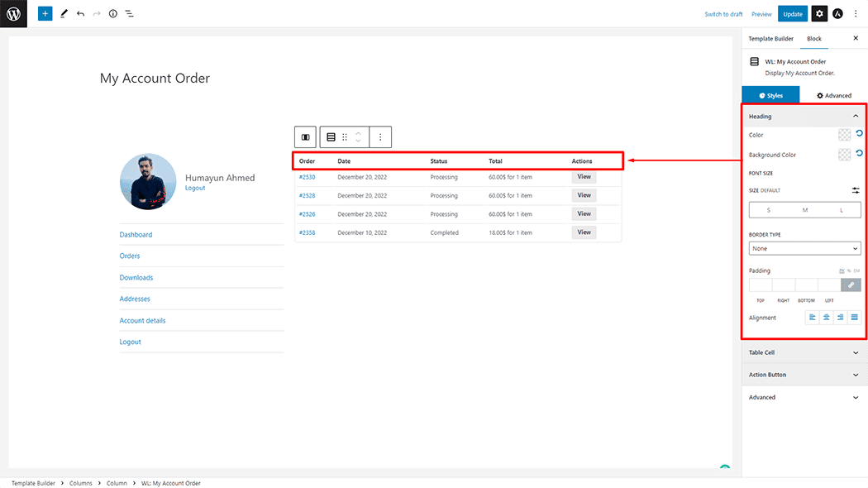This screenshot has height=488, width=868.
Task: Click the Undo arrow icon
Action: click(x=79, y=13)
